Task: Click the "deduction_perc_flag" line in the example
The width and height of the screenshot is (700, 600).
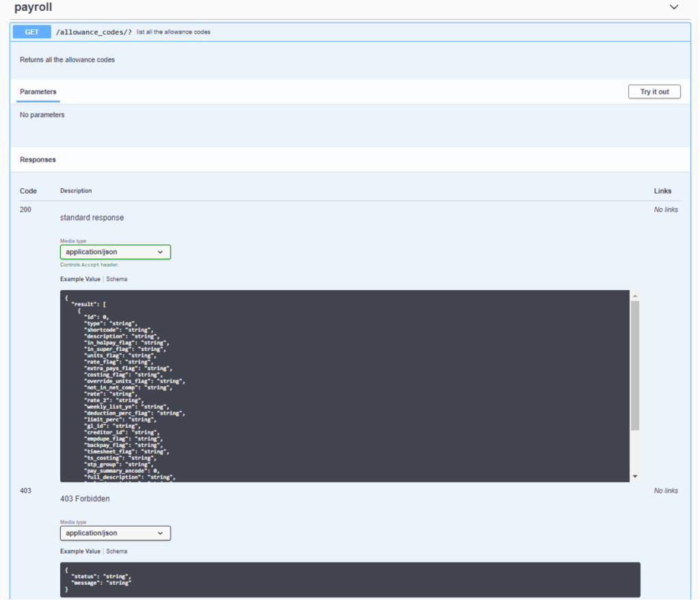Action: [x=135, y=413]
